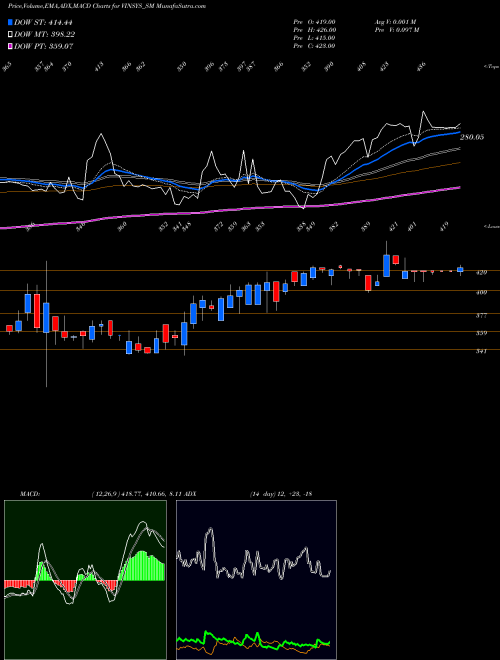This screenshot has width=500, height=660.
Task: Click the 'Pre H: 426.00' value
Action: pos(314,29)
